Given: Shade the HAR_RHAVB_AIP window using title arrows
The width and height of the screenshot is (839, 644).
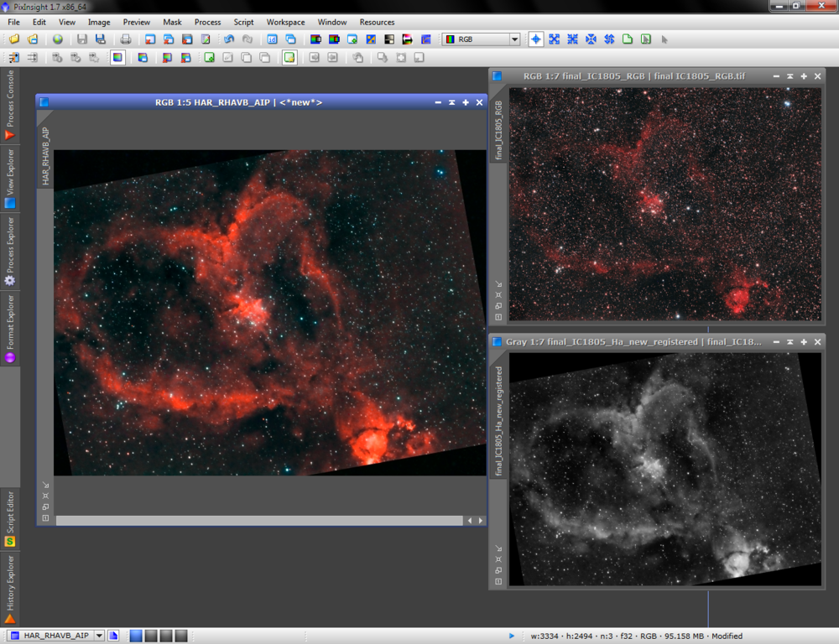Looking at the screenshot, I should click(x=451, y=102).
